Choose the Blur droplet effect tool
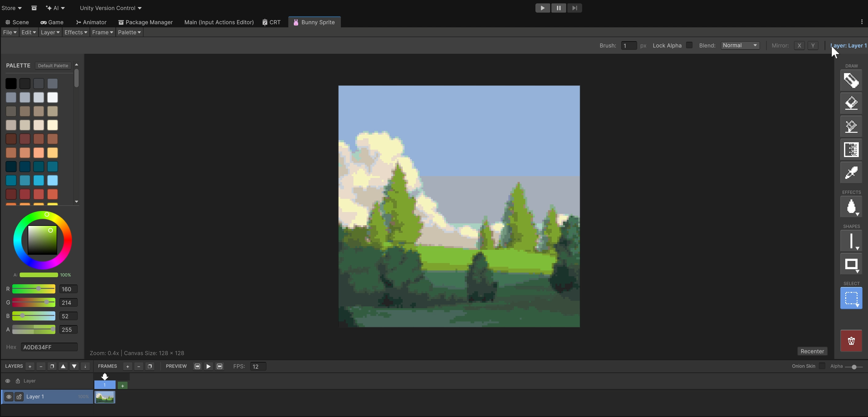This screenshot has width=868, height=417. 851,207
